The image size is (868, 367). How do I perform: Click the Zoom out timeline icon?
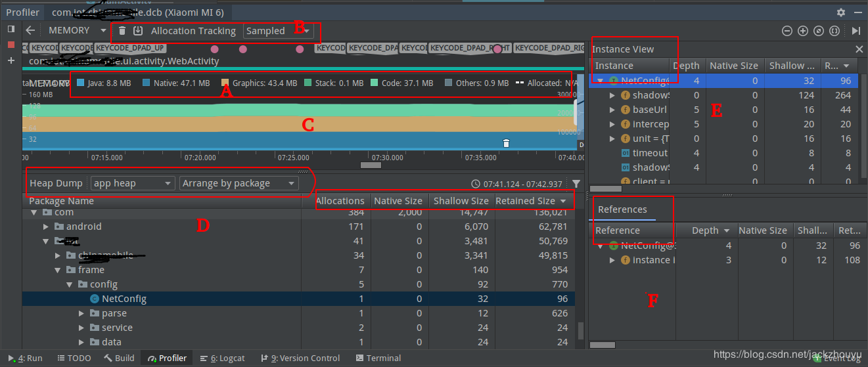[787, 31]
